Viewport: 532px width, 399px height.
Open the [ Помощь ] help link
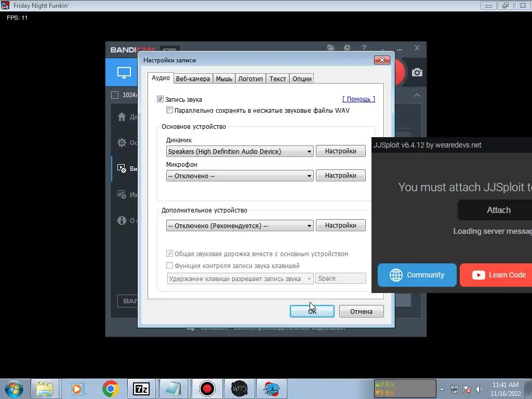tap(358, 99)
